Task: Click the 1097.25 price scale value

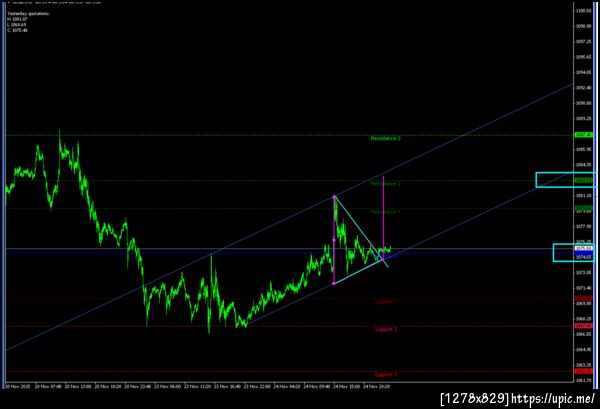Action: pos(583,41)
